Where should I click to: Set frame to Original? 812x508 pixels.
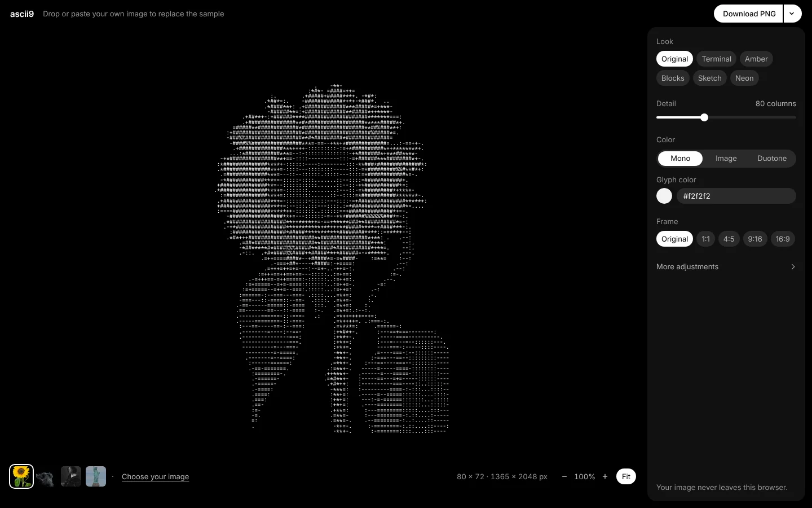(x=674, y=239)
